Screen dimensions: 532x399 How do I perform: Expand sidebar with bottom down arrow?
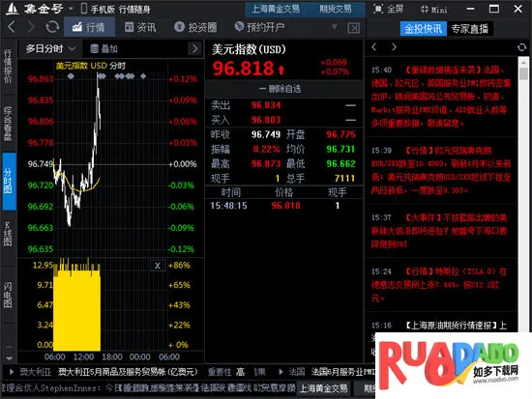[9, 358]
